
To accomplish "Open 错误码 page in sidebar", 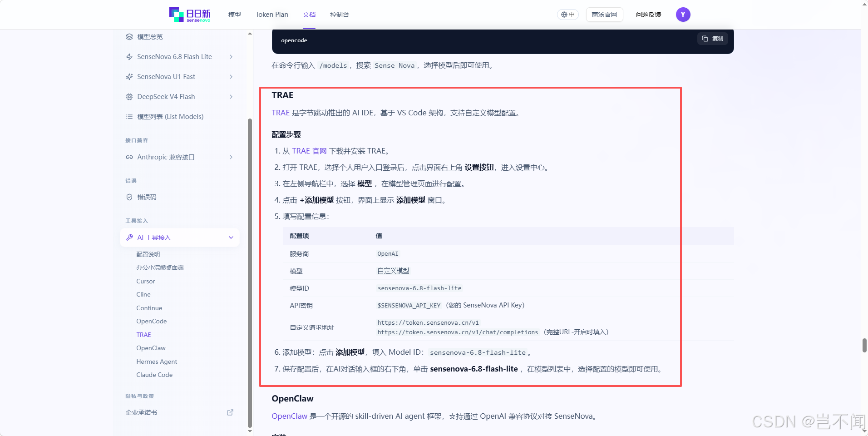I will [x=147, y=197].
